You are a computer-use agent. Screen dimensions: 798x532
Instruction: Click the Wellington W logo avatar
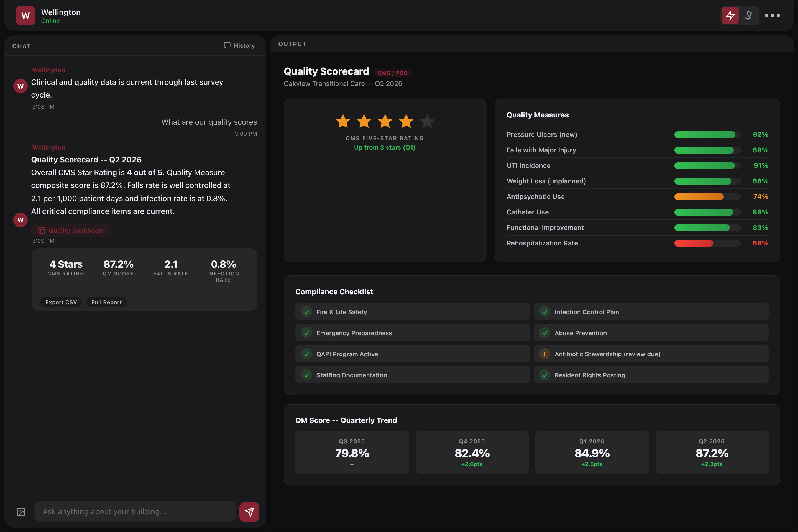point(25,15)
